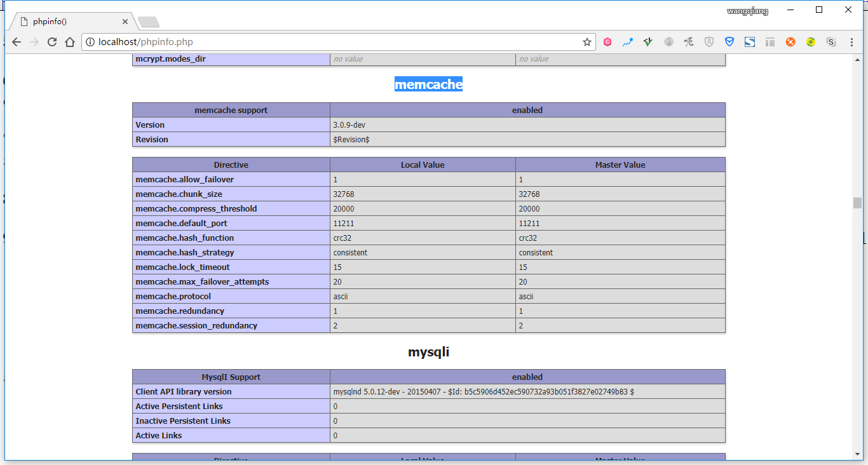Screen dimensions: 868x465
Task: Open the Chrome three-dot menu
Action: [851, 42]
